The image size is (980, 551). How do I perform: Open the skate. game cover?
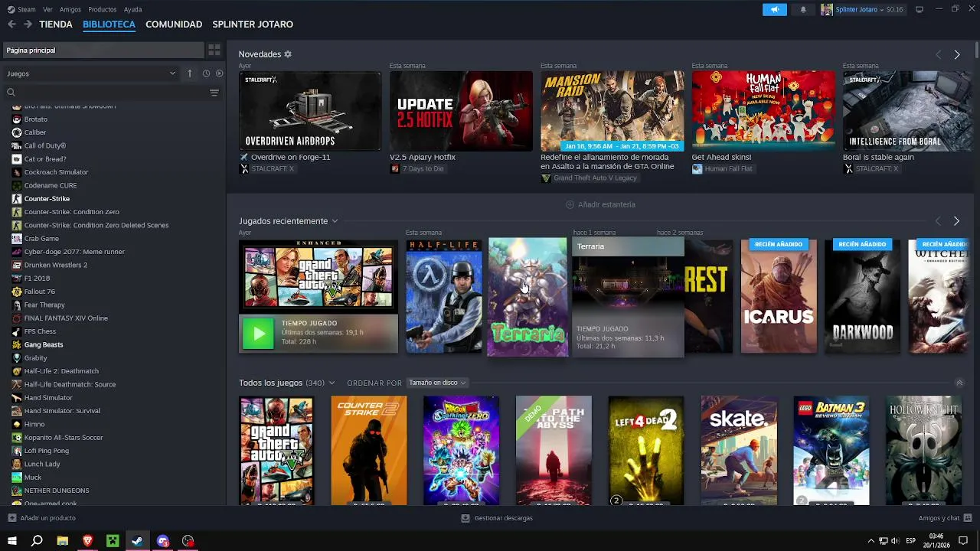[x=739, y=451]
